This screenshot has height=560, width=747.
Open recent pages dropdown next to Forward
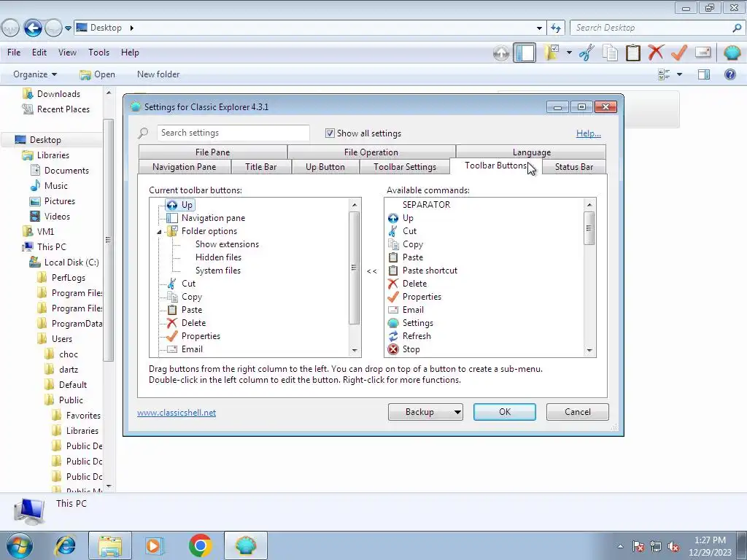(68, 28)
